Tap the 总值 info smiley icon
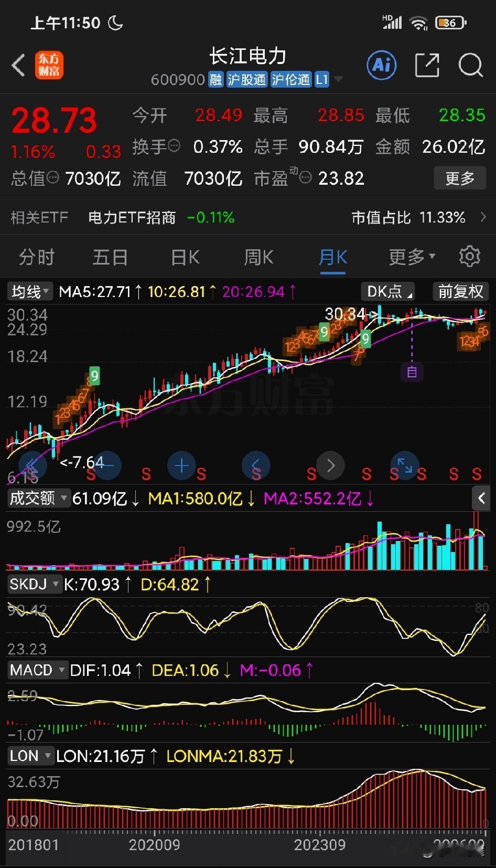The height and width of the screenshot is (868, 496). (x=52, y=178)
